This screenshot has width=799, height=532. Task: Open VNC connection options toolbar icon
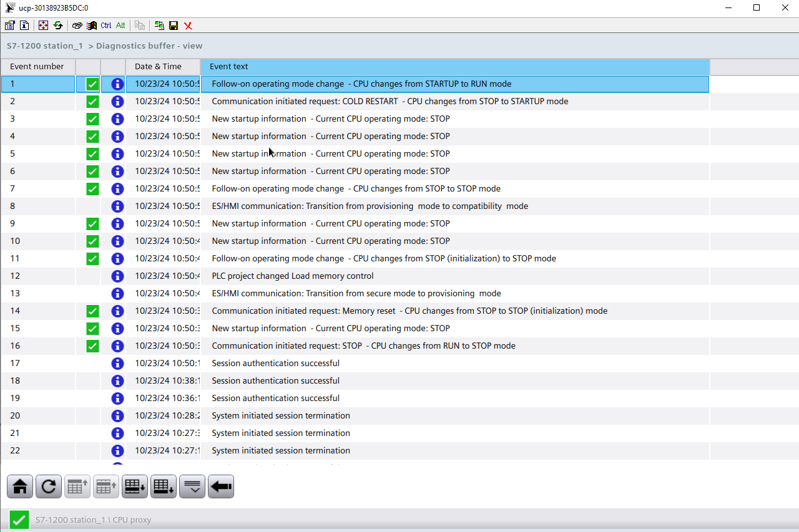coord(9,26)
